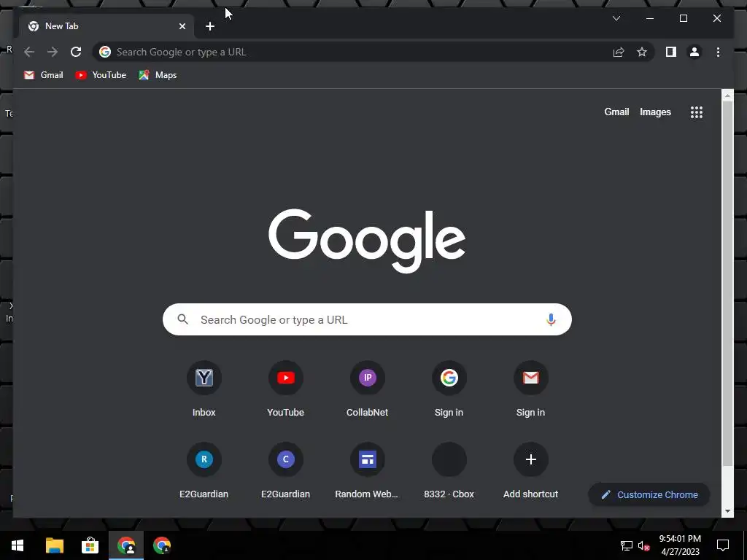The width and height of the screenshot is (747, 560).
Task: Open the Maps bookmark in bookmarks bar
Action: 158,75
